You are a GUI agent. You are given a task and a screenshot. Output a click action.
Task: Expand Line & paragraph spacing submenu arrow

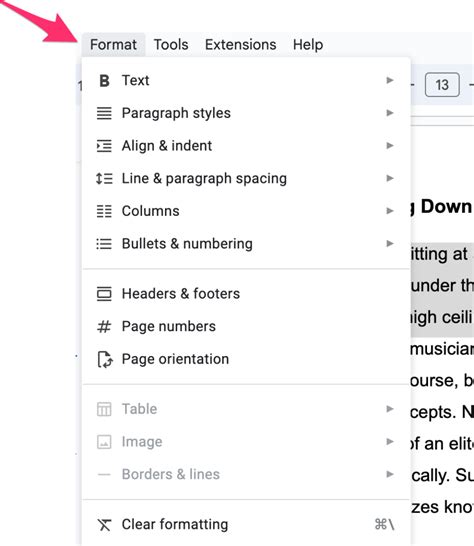click(x=390, y=178)
